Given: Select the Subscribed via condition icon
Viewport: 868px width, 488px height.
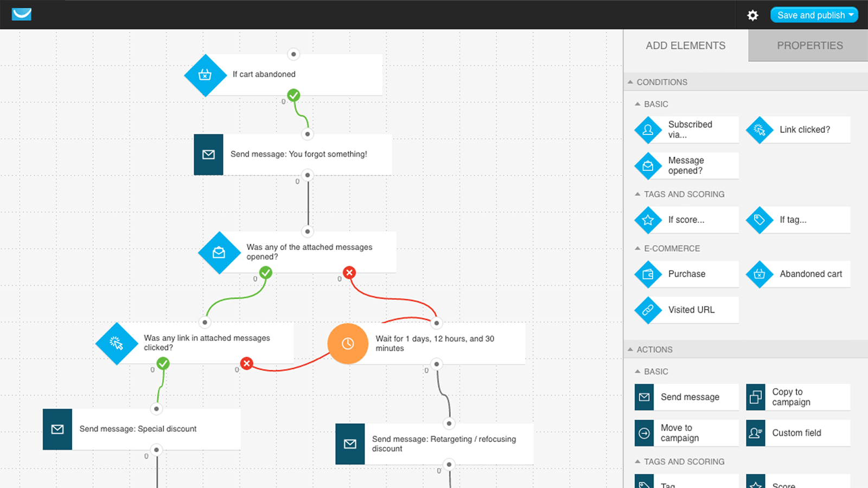Looking at the screenshot, I should pyautogui.click(x=648, y=130).
